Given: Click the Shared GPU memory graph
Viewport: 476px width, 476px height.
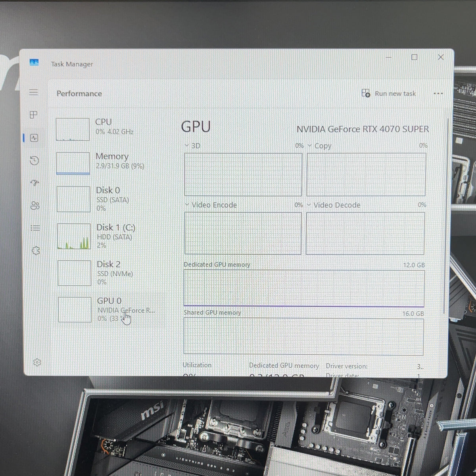Looking at the screenshot, I should 303,336.
